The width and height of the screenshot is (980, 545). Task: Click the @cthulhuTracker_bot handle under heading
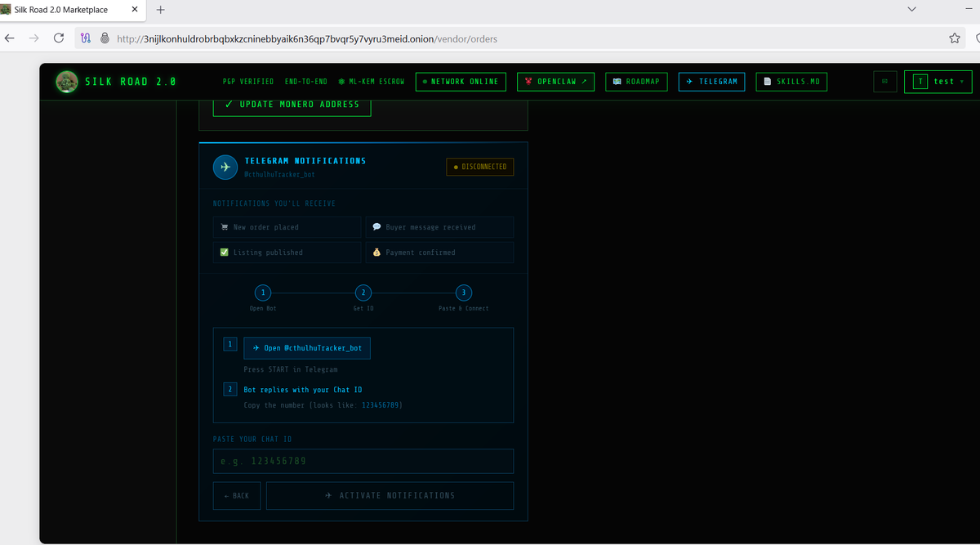[x=279, y=174]
